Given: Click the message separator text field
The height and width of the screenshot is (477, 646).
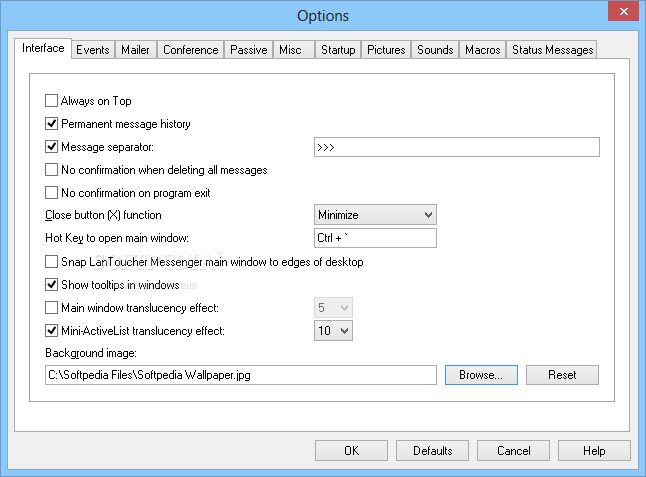Looking at the screenshot, I should coord(456,147).
